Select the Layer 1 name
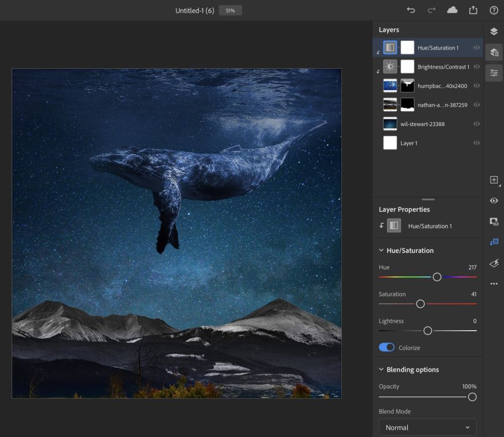 (408, 143)
